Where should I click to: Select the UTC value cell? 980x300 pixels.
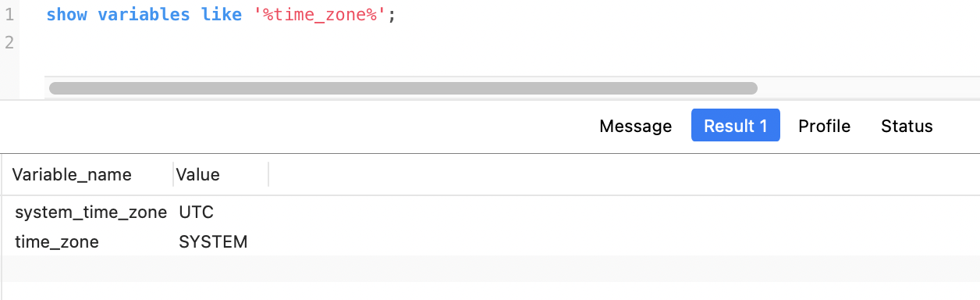197,212
